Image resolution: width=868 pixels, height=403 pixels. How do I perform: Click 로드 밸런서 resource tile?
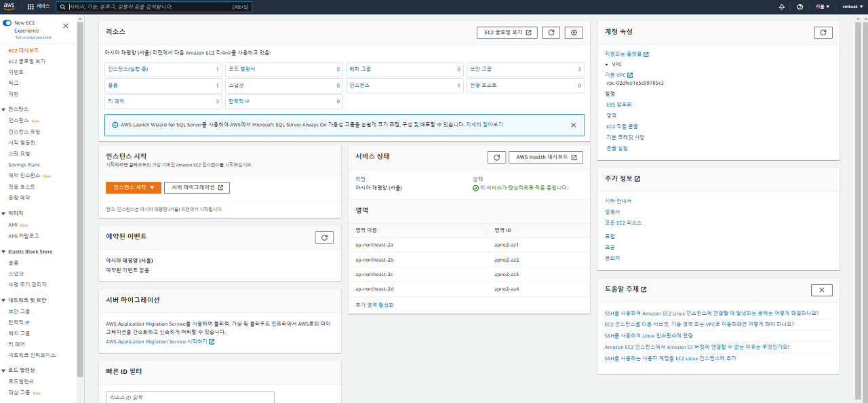tap(283, 69)
